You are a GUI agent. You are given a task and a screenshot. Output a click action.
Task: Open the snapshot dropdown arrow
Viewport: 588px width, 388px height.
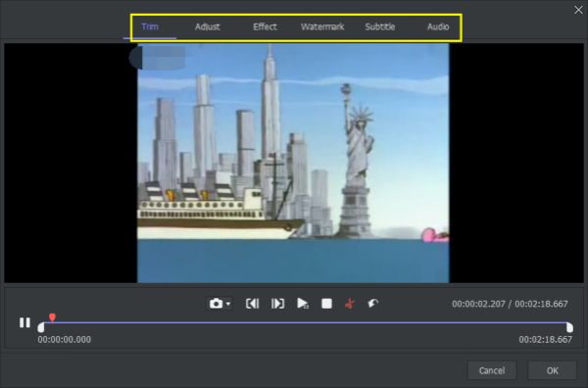point(228,304)
